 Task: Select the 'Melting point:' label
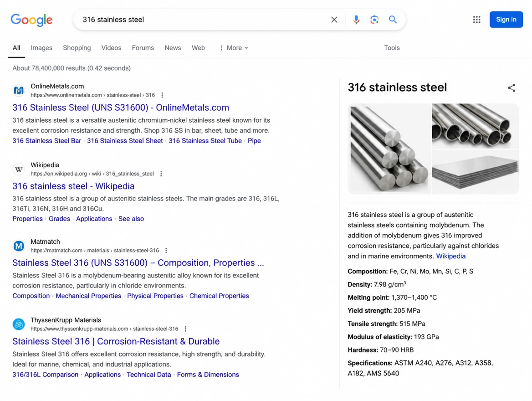(x=368, y=298)
